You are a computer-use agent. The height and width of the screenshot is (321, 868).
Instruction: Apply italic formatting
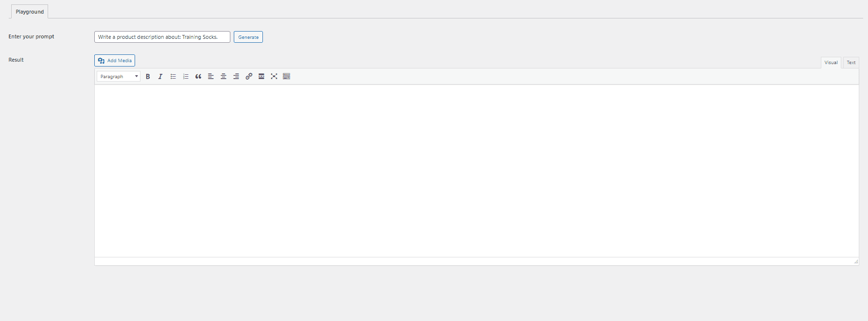(x=160, y=76)
